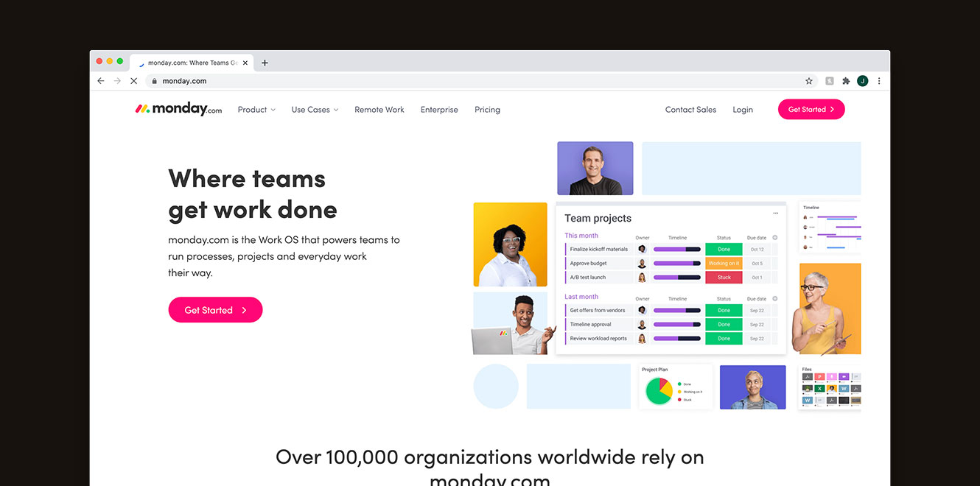Select the Review workload reports item
This screenshot has height=486, width=980.
click(599, 339)
